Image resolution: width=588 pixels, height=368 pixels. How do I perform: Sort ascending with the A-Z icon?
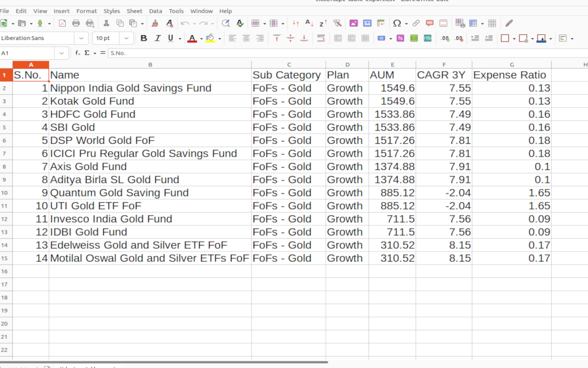point(309,23)
